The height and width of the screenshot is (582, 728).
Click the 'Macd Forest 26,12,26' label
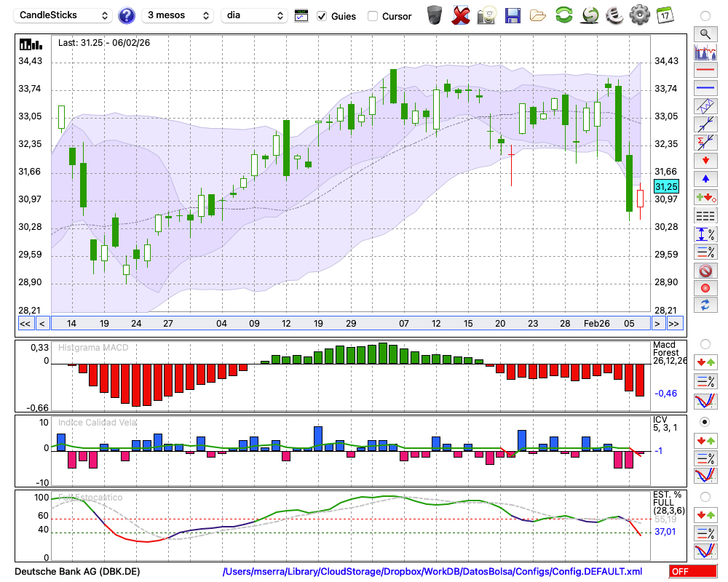click(x=670, y=353)
